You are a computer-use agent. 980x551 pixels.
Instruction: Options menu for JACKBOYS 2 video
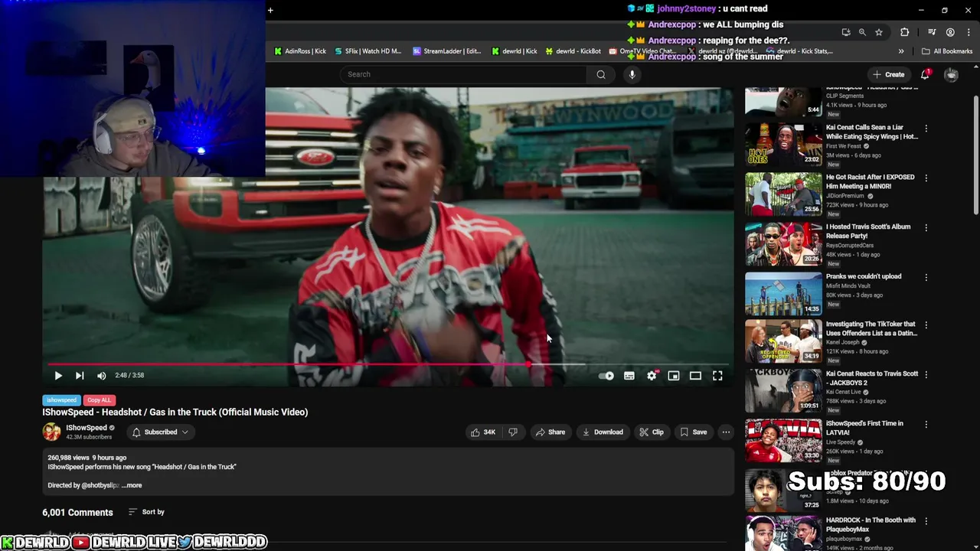pos(926,375)
